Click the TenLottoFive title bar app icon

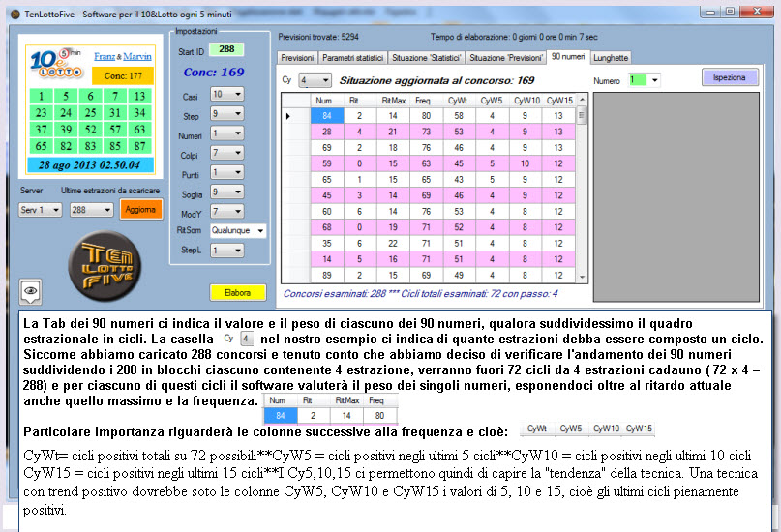[x=15, y=14]
